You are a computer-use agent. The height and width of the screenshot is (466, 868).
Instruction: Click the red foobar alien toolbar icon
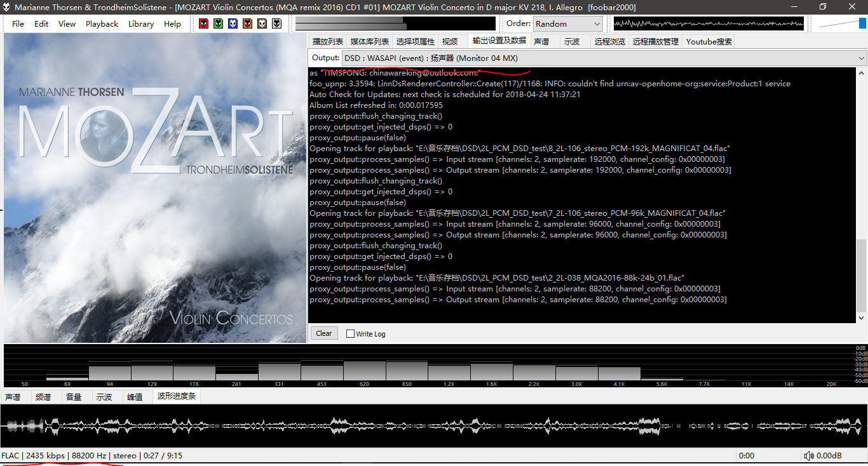click(203, 23)
